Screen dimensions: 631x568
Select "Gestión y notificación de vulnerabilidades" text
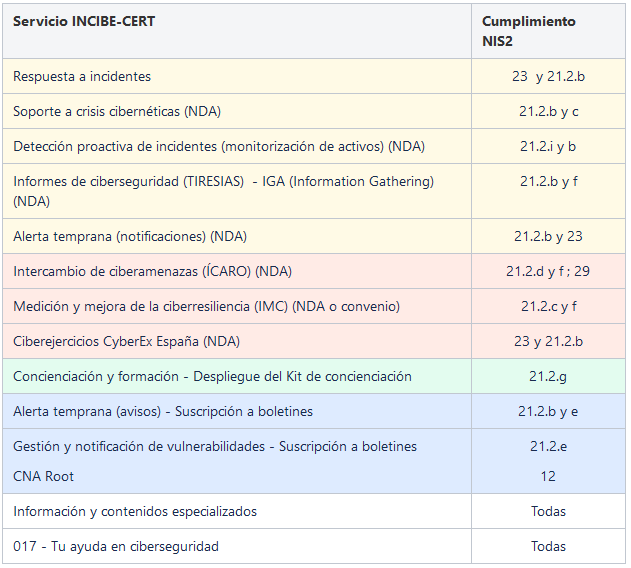point(215,446)
